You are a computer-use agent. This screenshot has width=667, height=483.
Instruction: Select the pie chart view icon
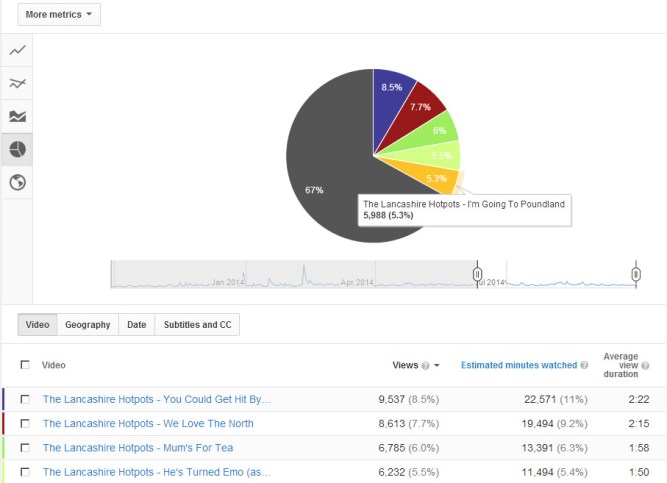click(17, 149)
